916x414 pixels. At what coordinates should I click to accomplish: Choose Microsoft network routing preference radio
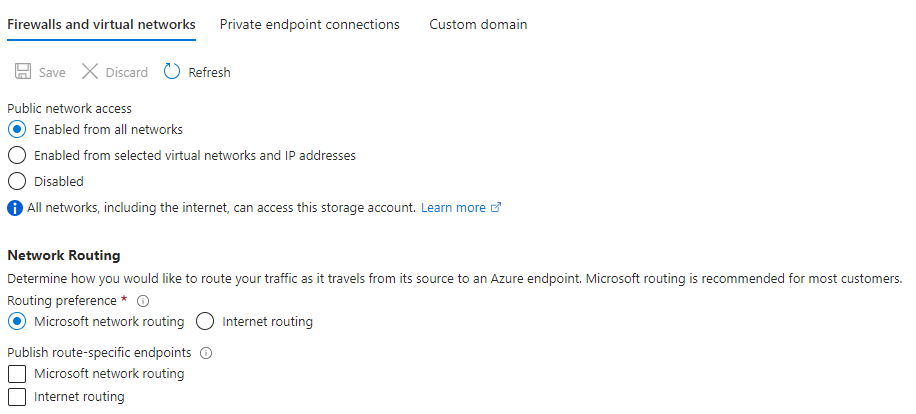(17, 321)
